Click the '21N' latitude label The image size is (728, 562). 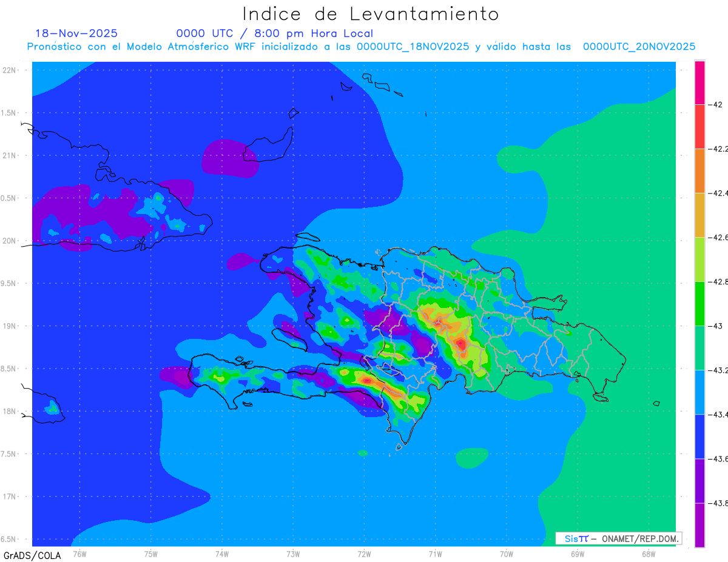click(10, 155)
